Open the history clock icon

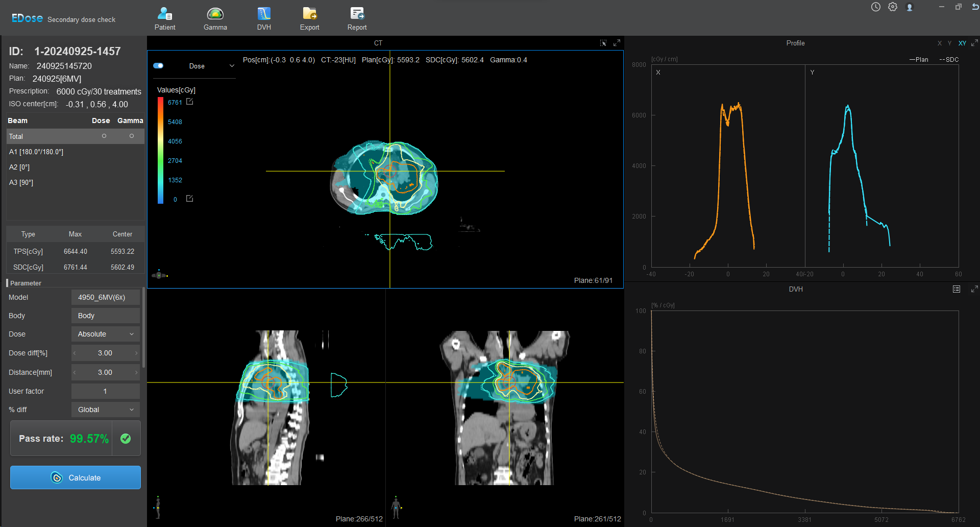point(876,7)
